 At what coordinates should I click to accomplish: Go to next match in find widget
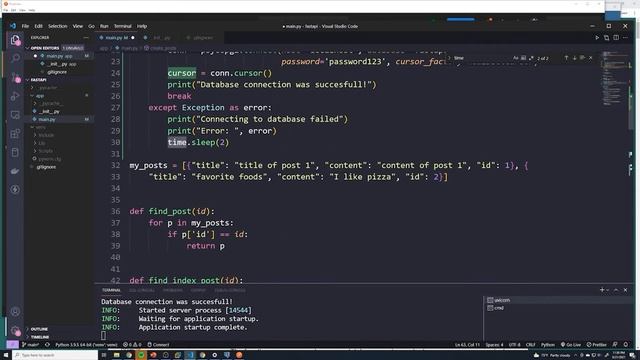[575, 58]
